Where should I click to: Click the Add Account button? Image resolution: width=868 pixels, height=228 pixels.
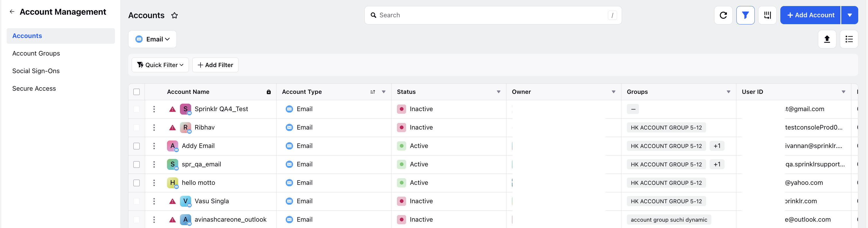coord(810,15)
